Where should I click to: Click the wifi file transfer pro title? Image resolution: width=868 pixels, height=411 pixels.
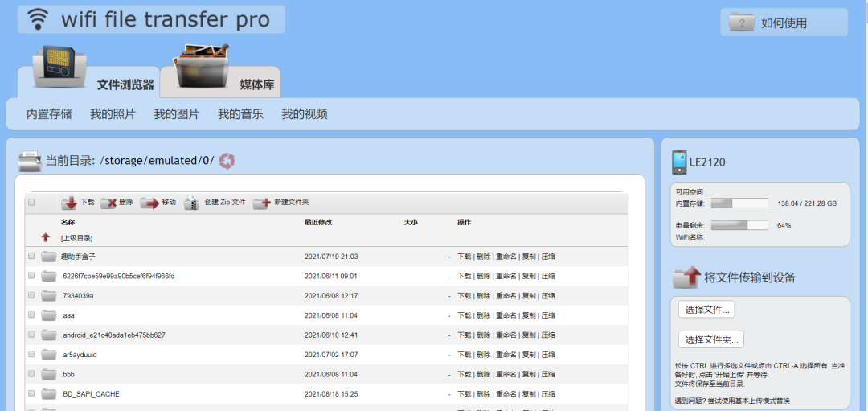click(x=166, y=19)
